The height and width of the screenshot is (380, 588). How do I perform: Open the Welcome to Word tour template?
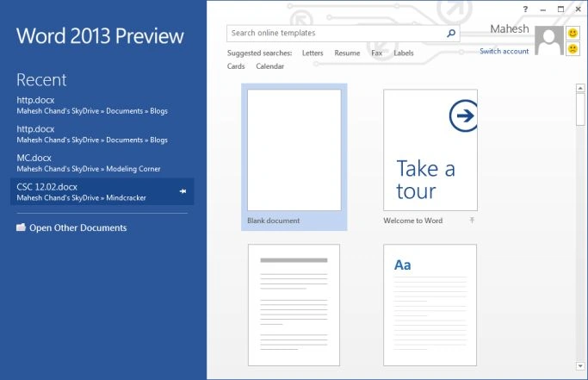(x=430, y=150)
